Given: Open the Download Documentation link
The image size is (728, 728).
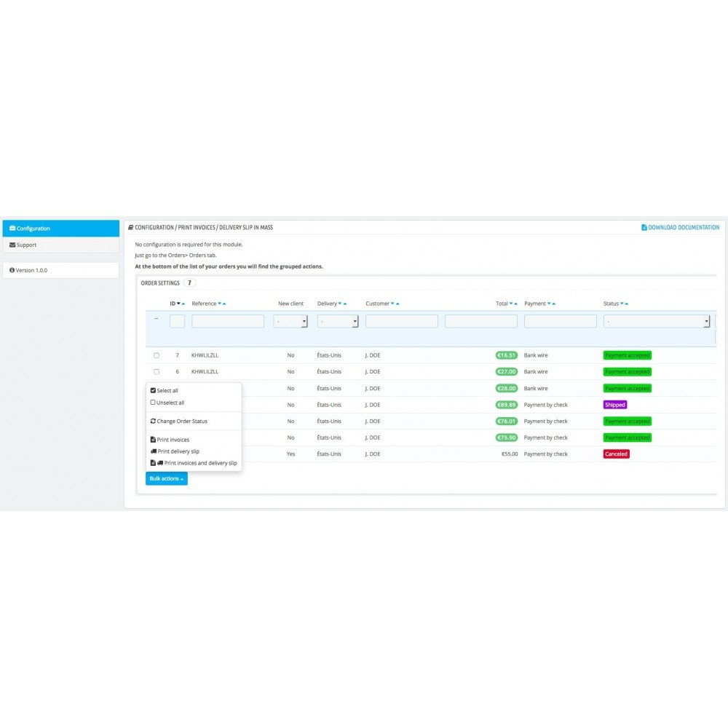Looking at the screenshot, I should point(680,227).
